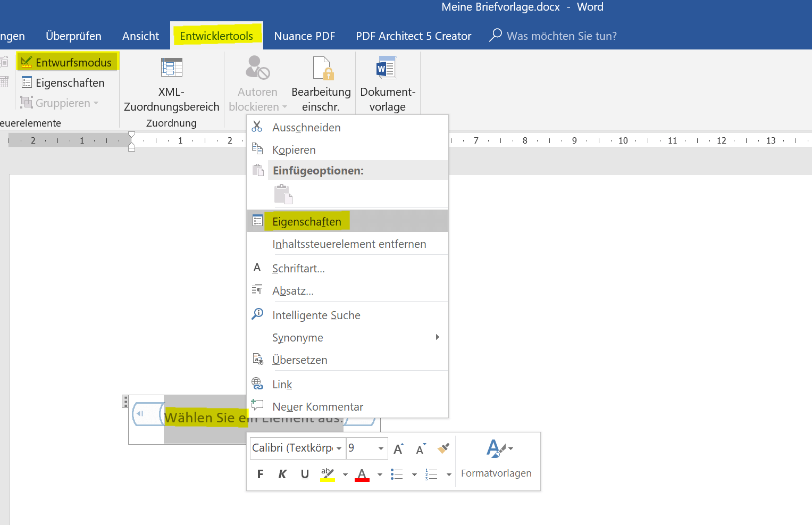This screenshot has height=525, width=812.
Task: Click the Neuer Kommentar speech bubble icon
Action: tap(257, 405)
